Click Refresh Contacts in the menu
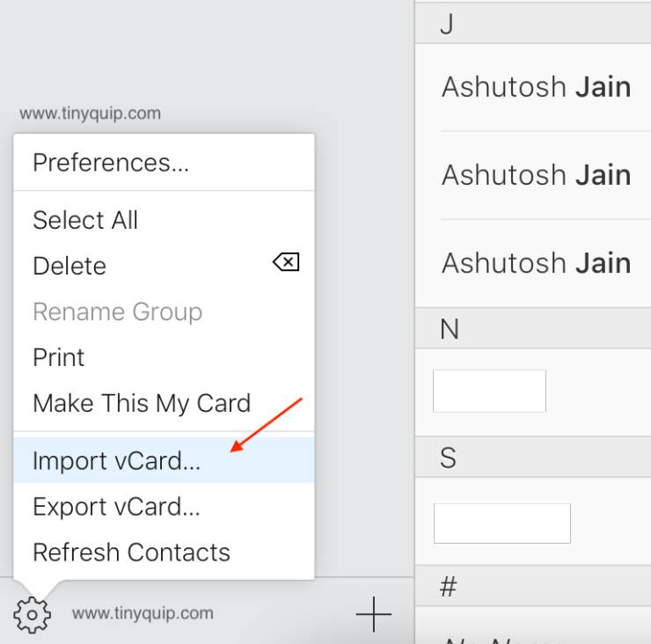The image size is (651, 644). pos(131,553)
